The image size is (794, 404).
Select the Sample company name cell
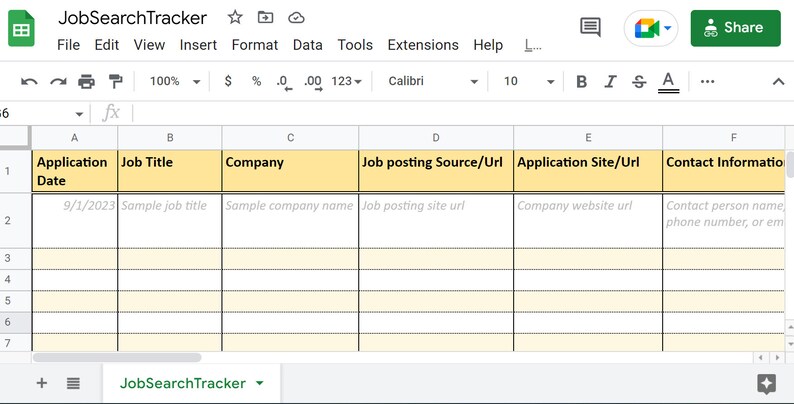290,221
